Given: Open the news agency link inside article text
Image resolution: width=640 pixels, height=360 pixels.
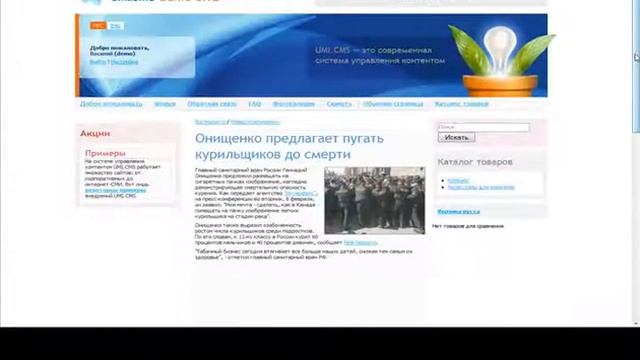Looking at the screenshot, I should pyautogui.click(x=301, y=193).
